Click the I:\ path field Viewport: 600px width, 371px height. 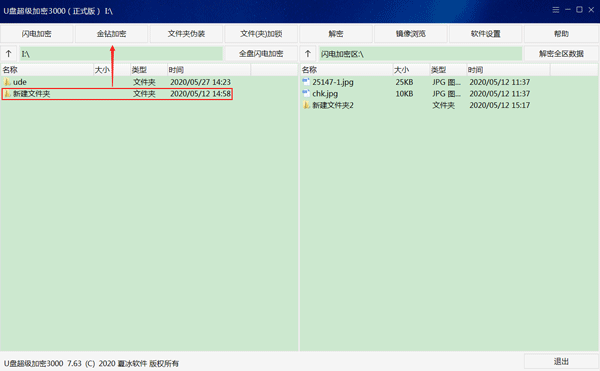121,54
